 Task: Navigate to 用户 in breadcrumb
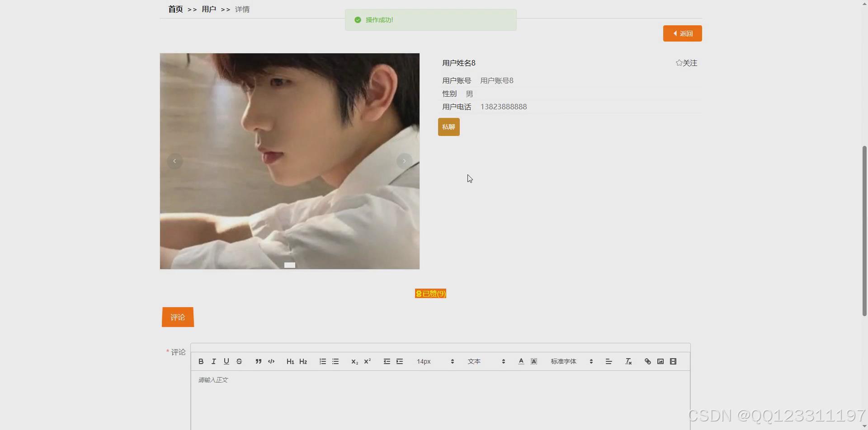pos(209,9)
